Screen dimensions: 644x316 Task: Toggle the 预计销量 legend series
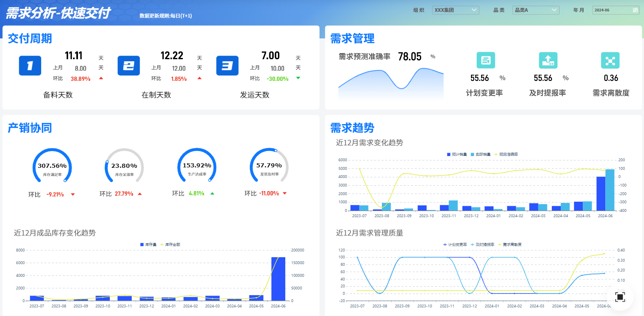(x=457, y=154)
